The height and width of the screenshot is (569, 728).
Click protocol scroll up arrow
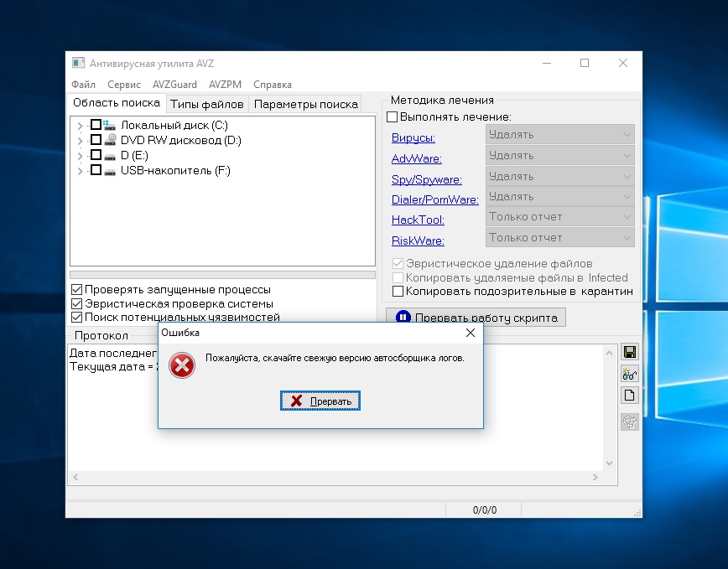[609, 354]
